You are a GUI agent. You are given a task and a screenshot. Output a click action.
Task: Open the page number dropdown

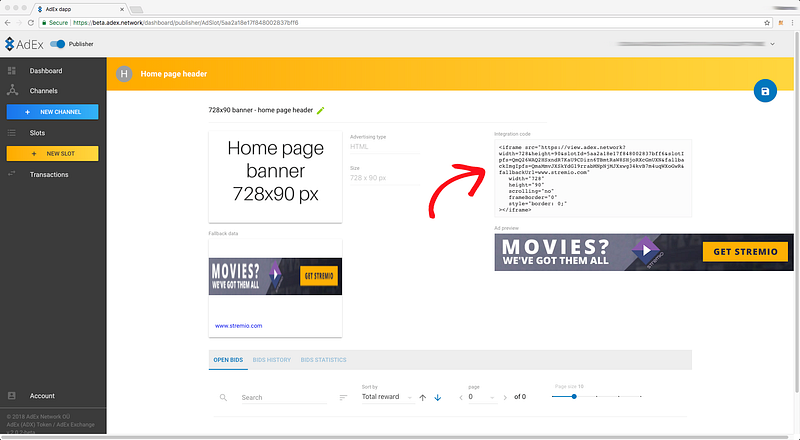click(x=482, y=397)
